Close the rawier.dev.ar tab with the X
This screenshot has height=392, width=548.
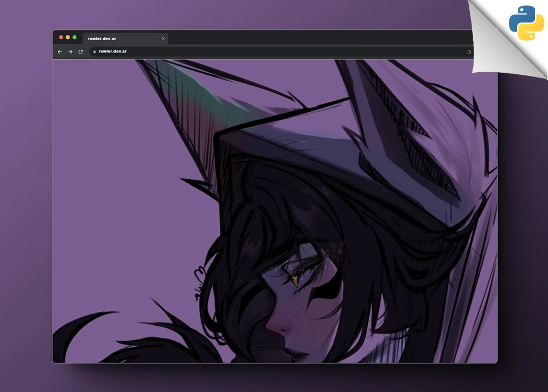click(x=163, y=39)
